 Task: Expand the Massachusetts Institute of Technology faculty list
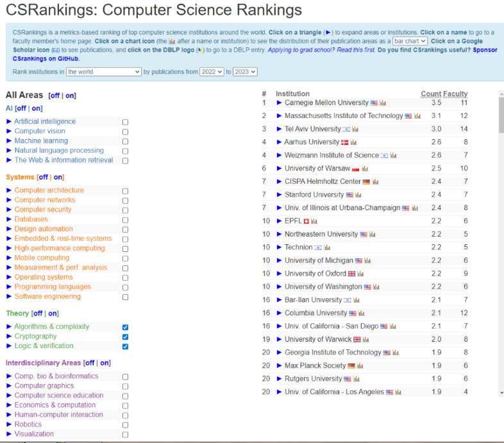pos(279,116)
